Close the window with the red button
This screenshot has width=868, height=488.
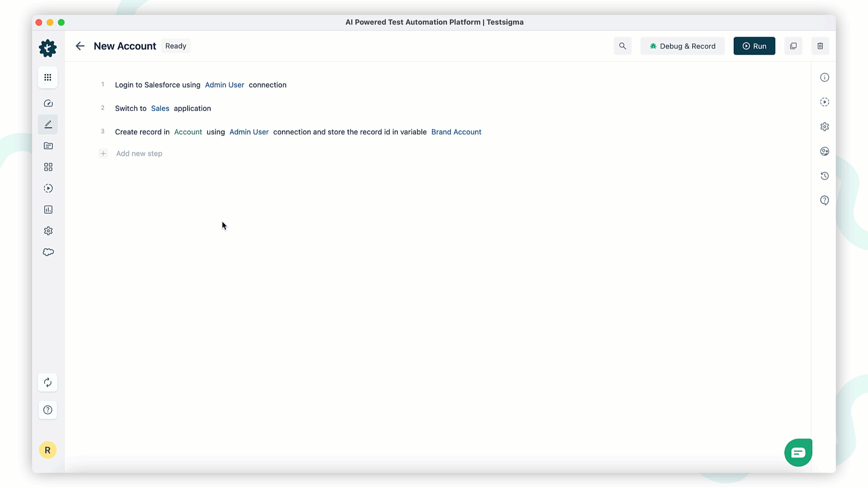tap(39, 23)
